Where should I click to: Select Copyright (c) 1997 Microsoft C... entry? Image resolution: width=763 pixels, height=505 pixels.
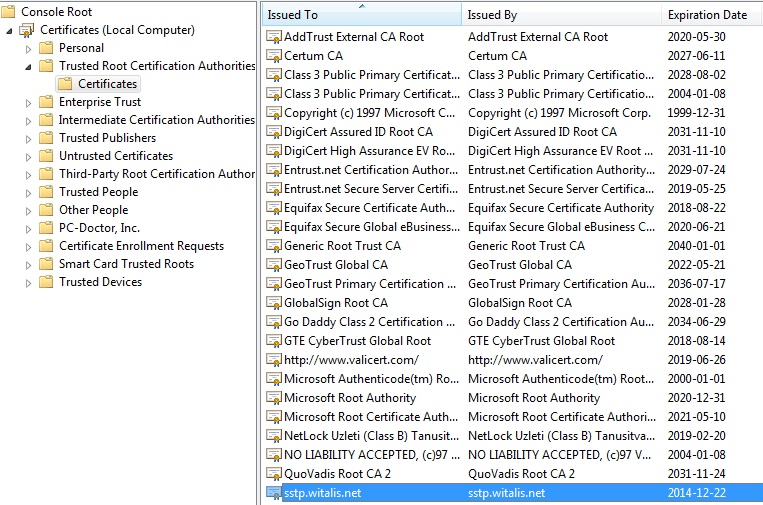tap(369, 113)
